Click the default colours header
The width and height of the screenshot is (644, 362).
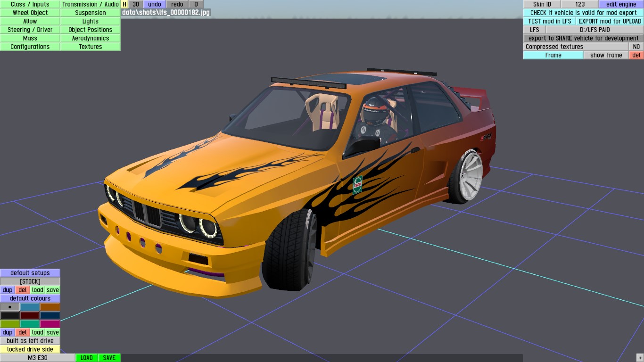point(30,298)
